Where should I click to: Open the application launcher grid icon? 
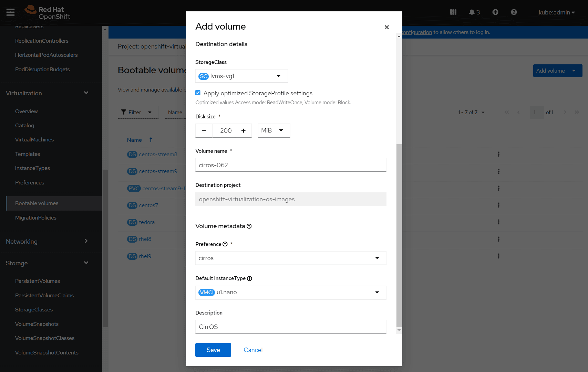453,12
